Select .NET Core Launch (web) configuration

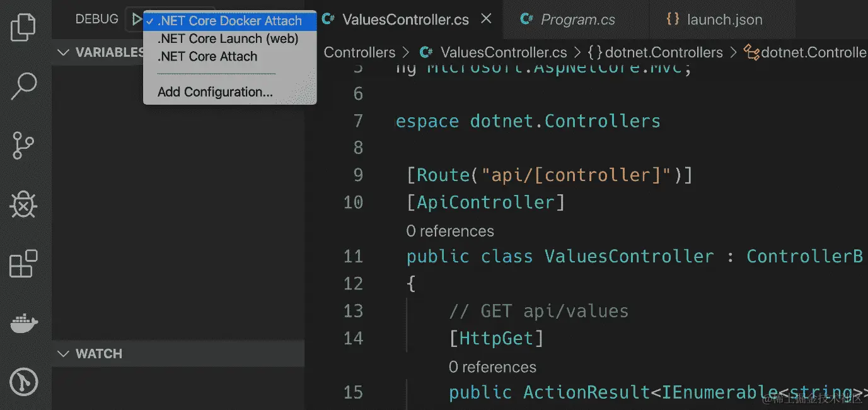coord(229,38)
